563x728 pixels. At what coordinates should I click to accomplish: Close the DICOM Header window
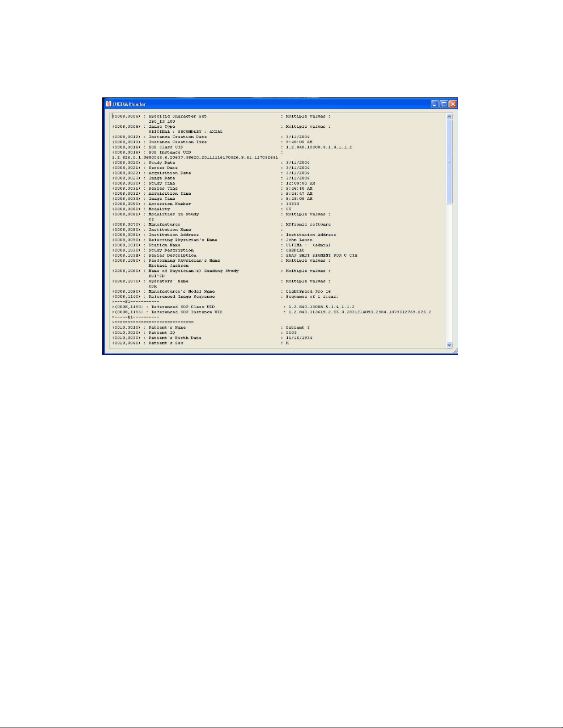pyautogui.click(x=453, y=104)
